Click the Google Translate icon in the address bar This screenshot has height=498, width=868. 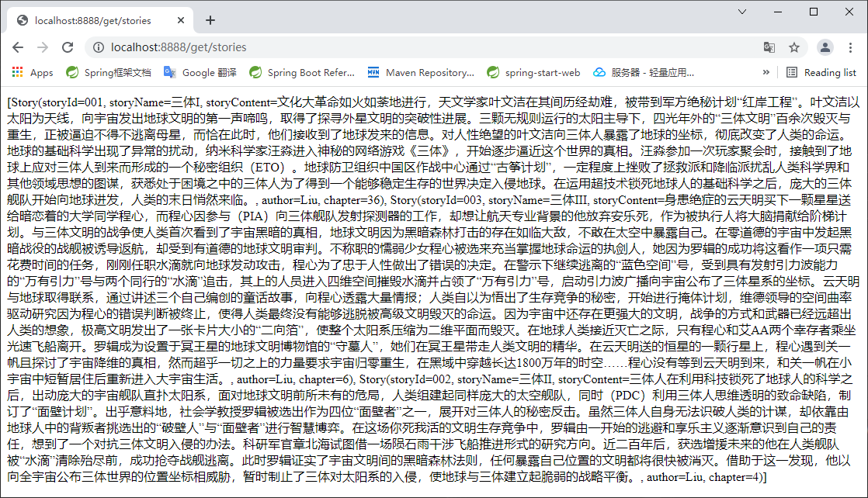tap(769, 47)
